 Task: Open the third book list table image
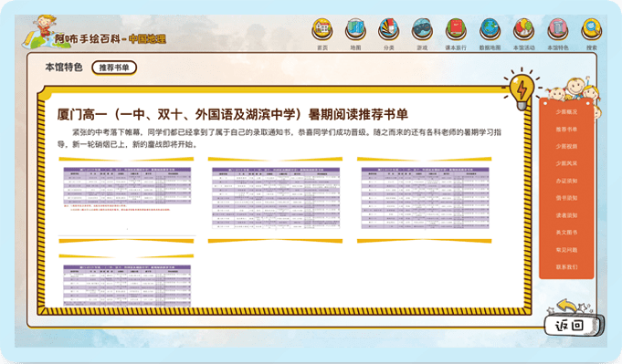(x=425, y=198)
